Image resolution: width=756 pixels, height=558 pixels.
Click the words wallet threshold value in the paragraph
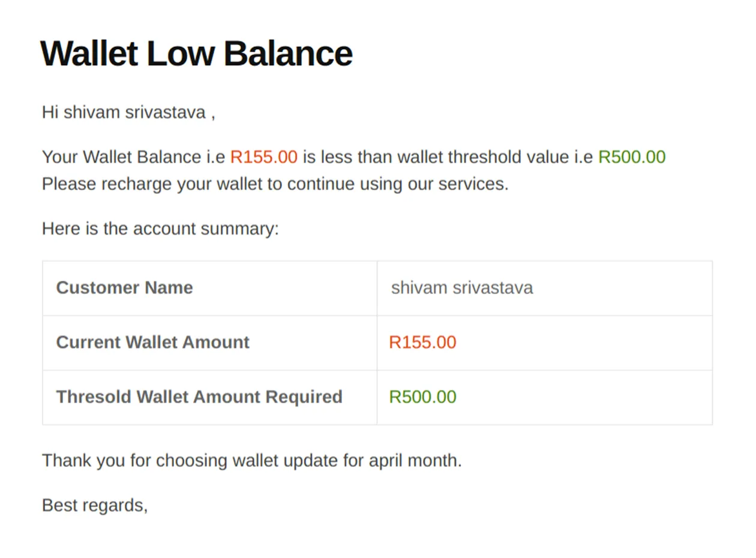point(465,157)
